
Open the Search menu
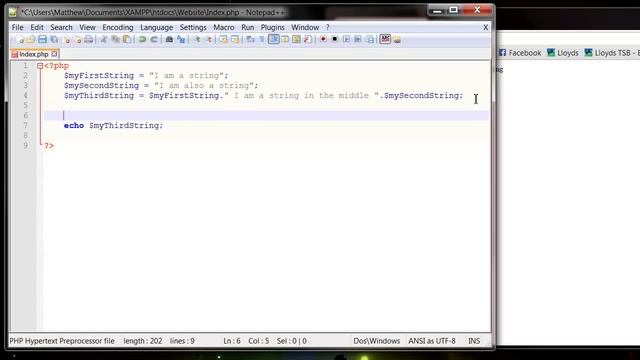point(61,27)
